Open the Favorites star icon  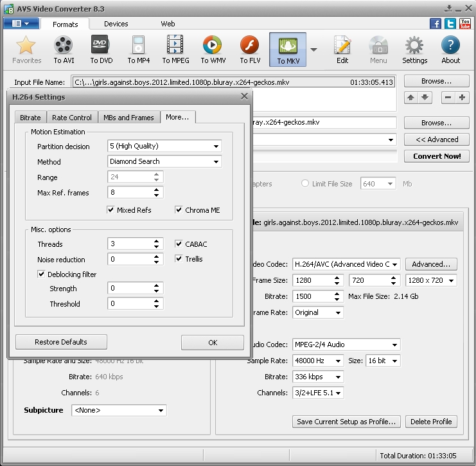(x=26, y=49)
